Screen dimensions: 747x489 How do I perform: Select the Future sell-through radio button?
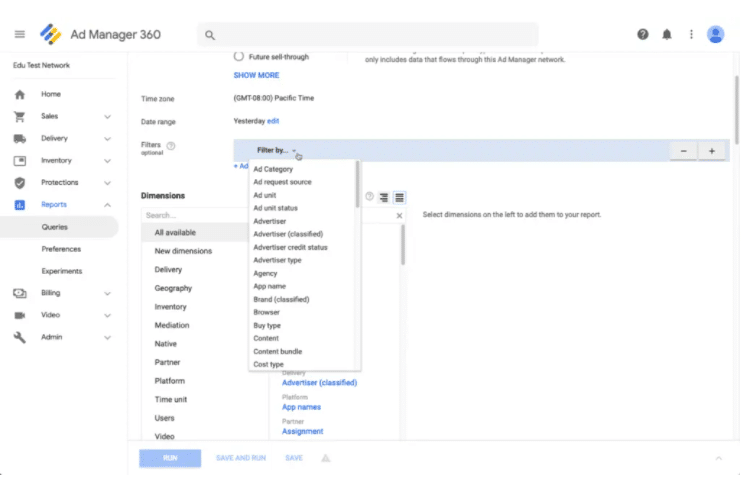tap(239, 56)
